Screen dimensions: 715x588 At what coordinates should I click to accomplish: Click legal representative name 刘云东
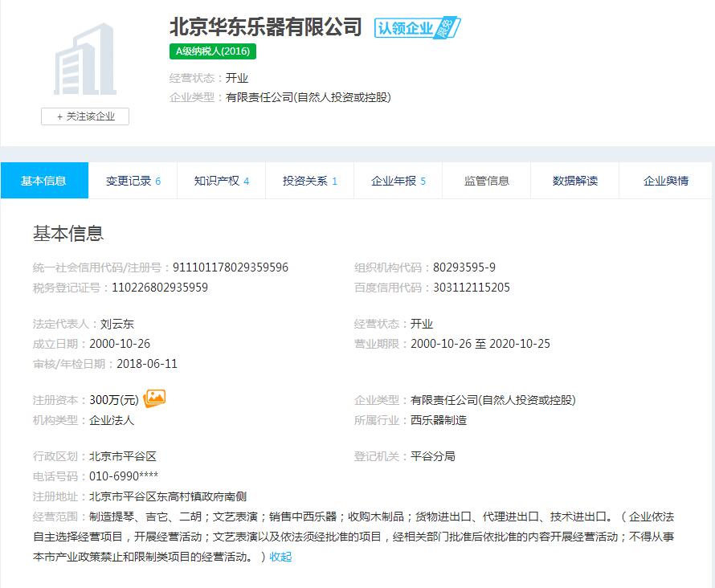[117, 324]
